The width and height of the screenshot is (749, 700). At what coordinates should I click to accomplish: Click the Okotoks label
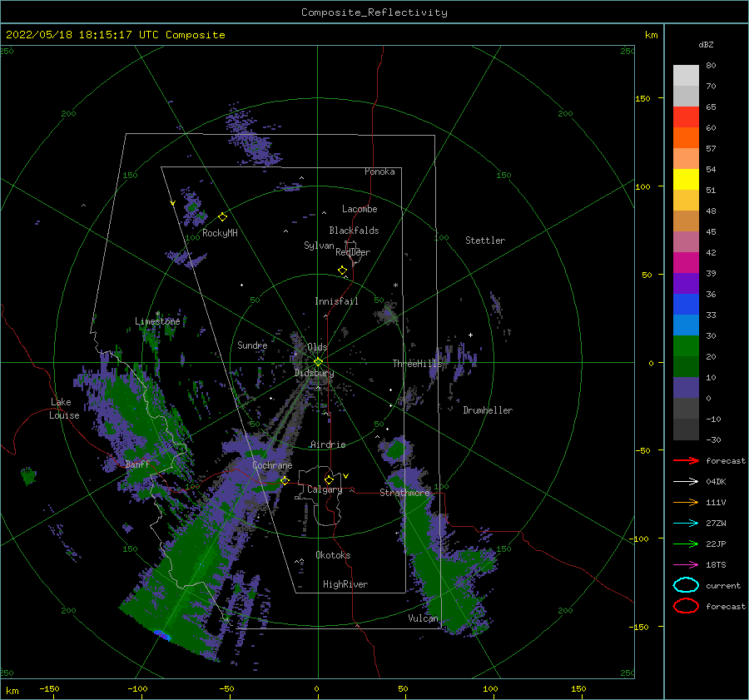pos(333,555)
